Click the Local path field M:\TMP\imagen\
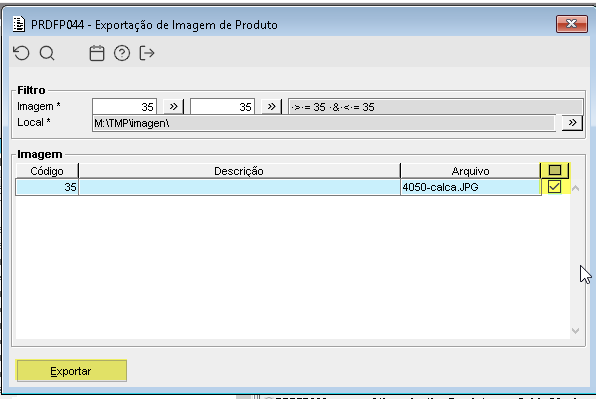596x399 pixels. pyautogui.click(x=323, y=123)
